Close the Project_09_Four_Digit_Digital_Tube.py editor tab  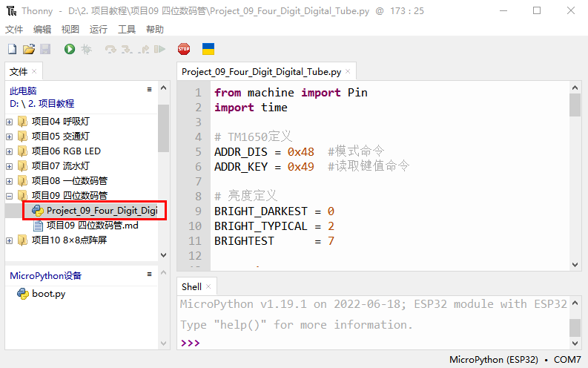tap(348, 72)
